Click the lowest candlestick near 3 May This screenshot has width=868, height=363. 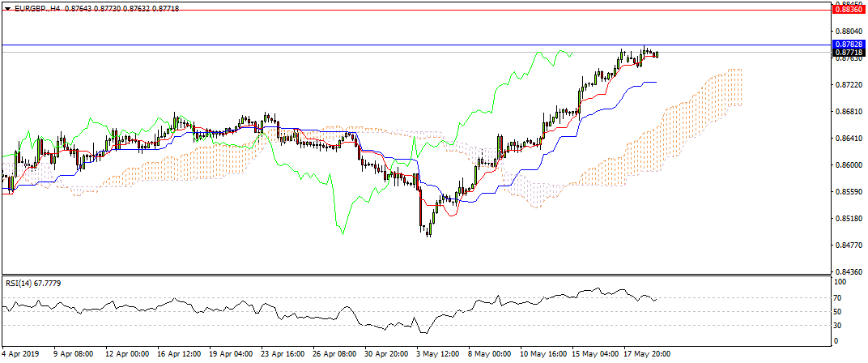[x=428, y=230]
